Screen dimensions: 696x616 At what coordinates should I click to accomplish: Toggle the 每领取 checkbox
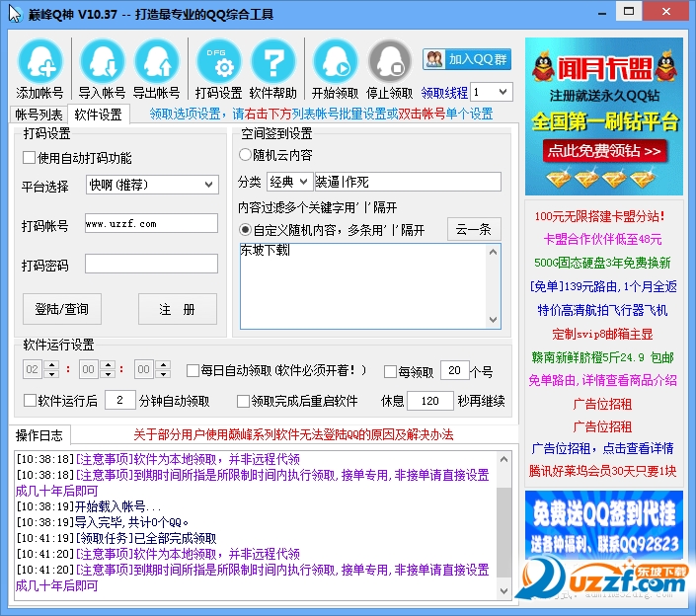tap(390, 371)
